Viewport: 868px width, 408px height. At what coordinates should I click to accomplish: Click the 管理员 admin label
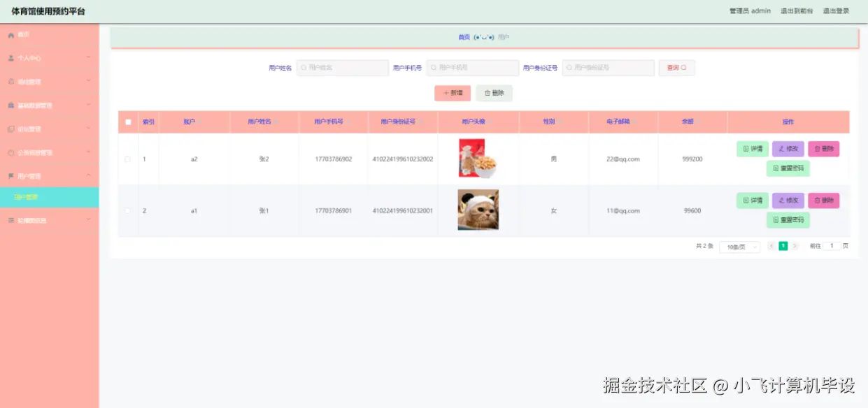click(750, 11)
